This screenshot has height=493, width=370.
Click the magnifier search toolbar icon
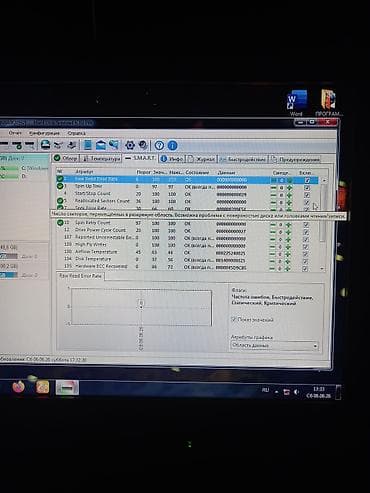(x=114, y=145)
